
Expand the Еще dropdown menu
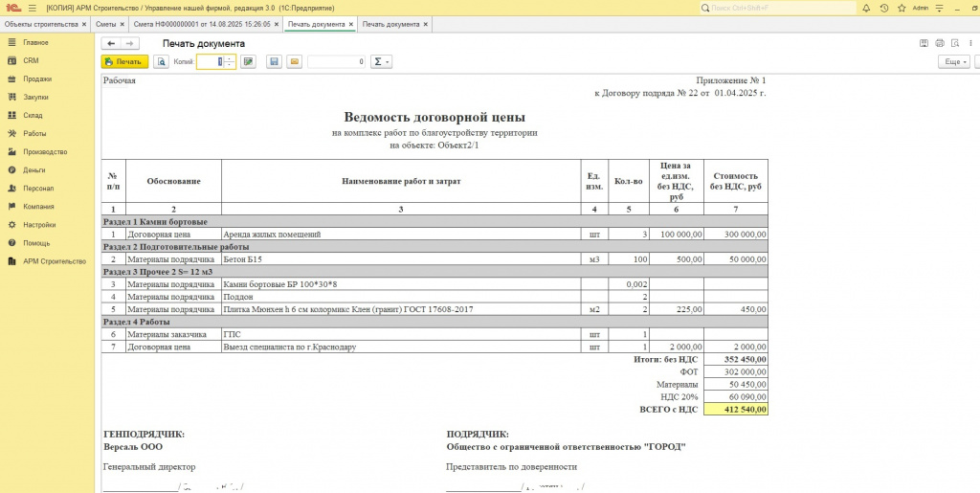(x=953, y=62)
